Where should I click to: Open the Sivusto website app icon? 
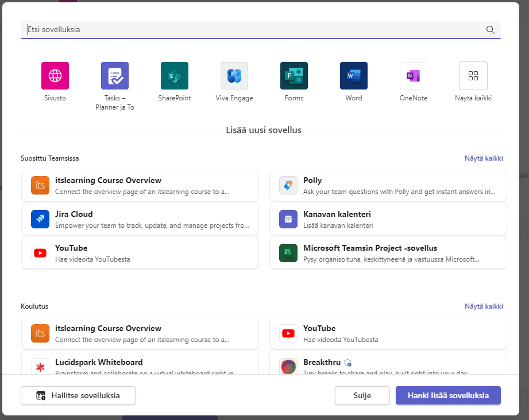(55, 76)
